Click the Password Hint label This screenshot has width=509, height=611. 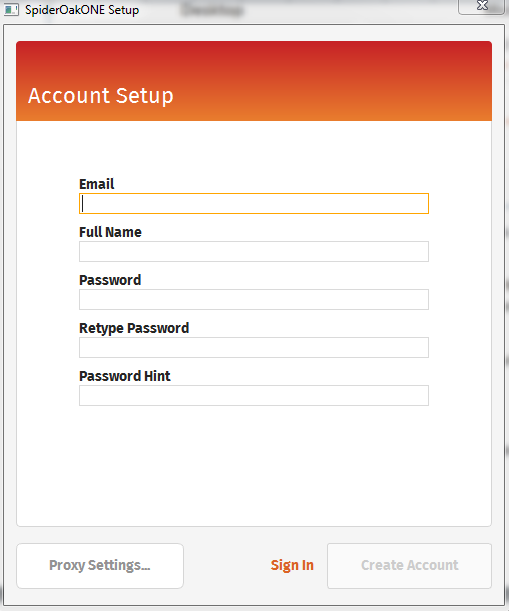click(125, 376)
